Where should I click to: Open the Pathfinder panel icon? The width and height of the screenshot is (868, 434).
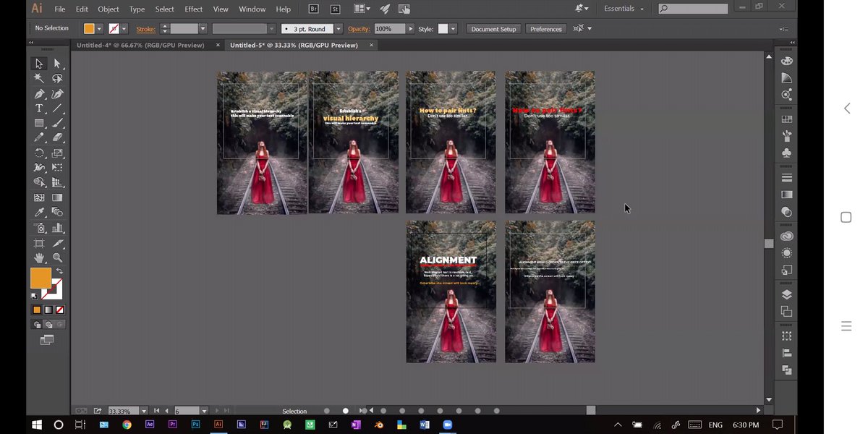(786, 370)
